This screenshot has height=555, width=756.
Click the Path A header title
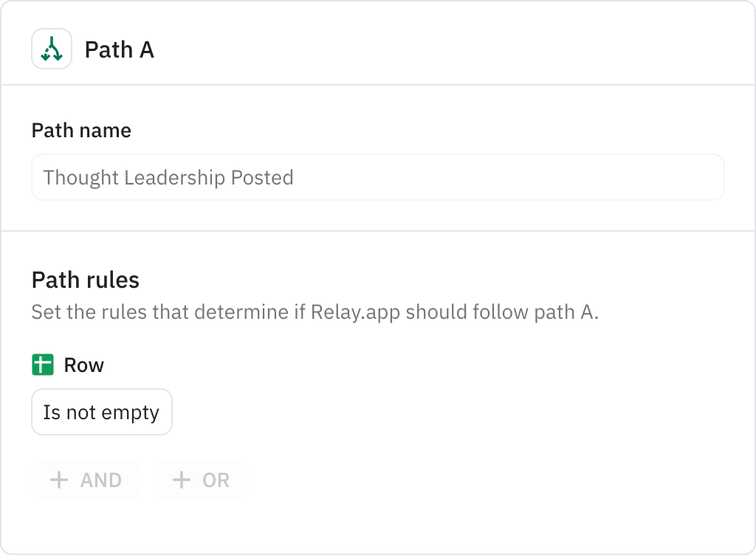click(119, 49)
